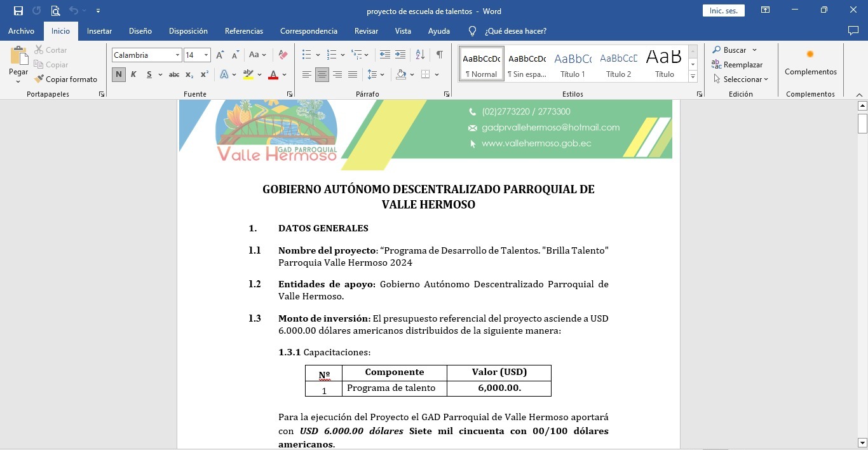Open the Insertar ribbon tab
Viewport: 868px width, 450px height.
pos(99,31)
